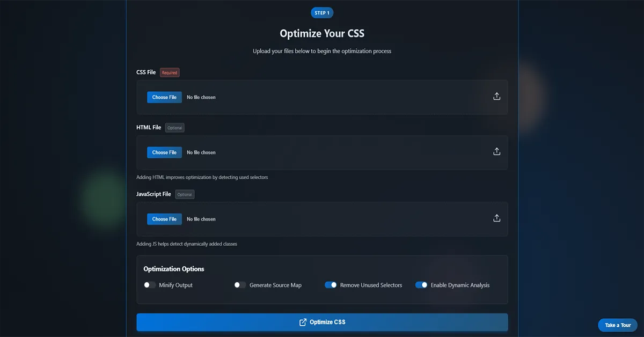Click the STEP 1 badge
Screen dimensions: 644x337
[x=322, y=13]
